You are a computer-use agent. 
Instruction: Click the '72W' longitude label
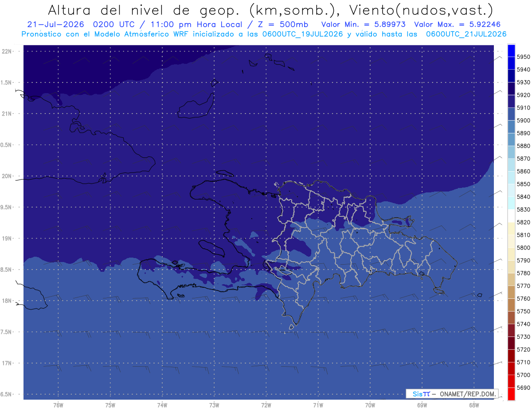point(266,405)
